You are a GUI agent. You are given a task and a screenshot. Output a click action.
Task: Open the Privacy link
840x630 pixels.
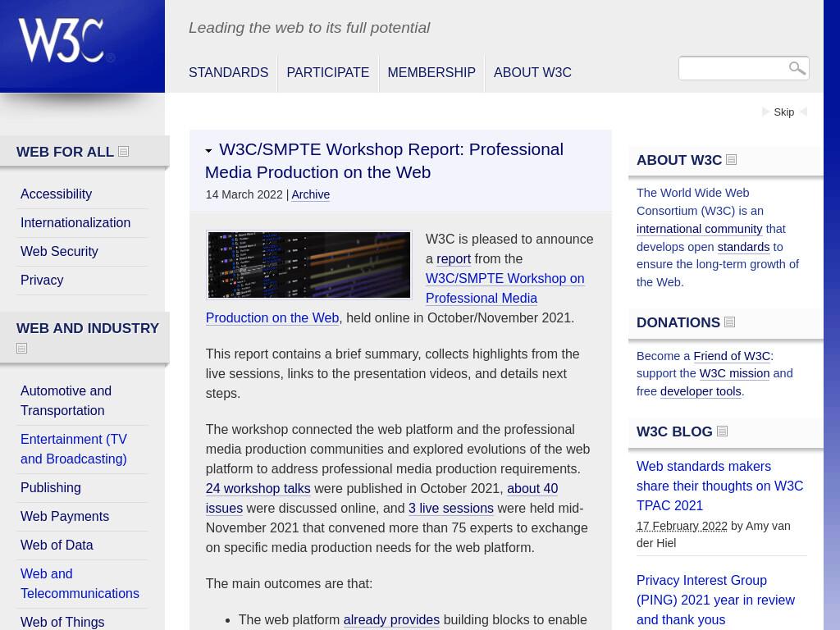[42, 281]
